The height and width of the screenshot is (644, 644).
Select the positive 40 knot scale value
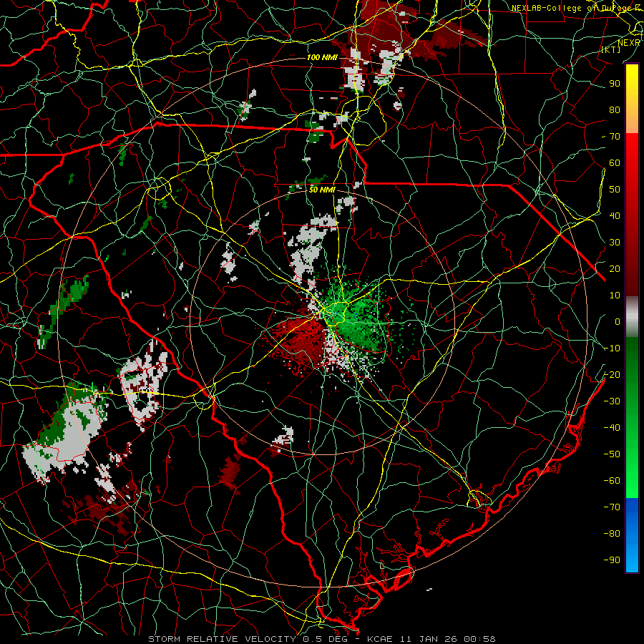pyautogui.click(x=615, y=215)
